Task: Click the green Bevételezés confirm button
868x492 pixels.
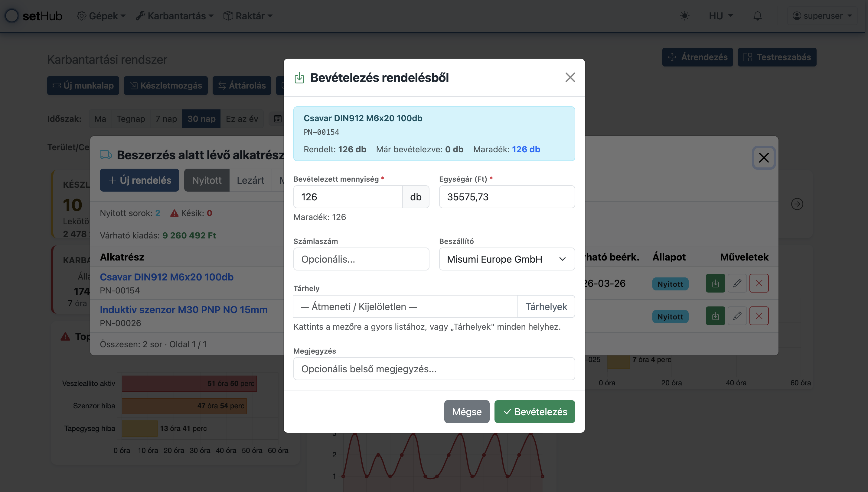Action: click(534, 412)
